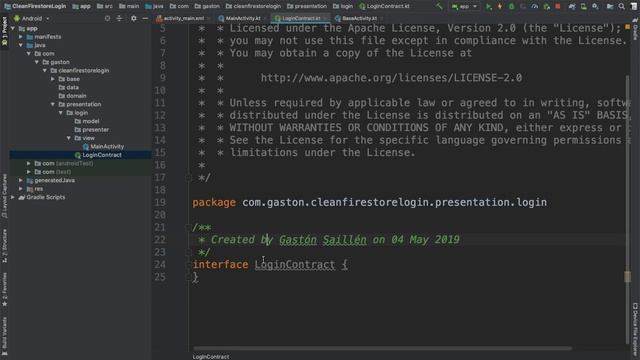Click the Apache license URL in comment
The image size is (640, 360).
[391, 78]
